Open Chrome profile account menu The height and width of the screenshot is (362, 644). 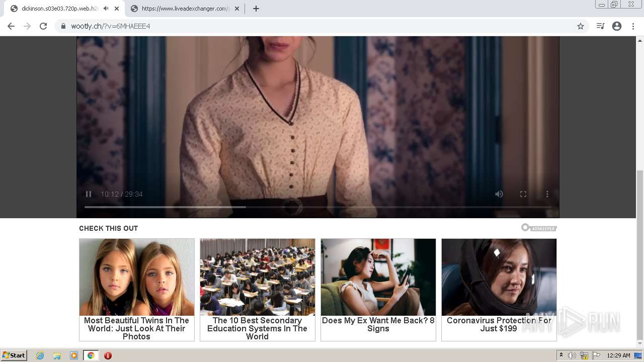click(x=617, y=26)
